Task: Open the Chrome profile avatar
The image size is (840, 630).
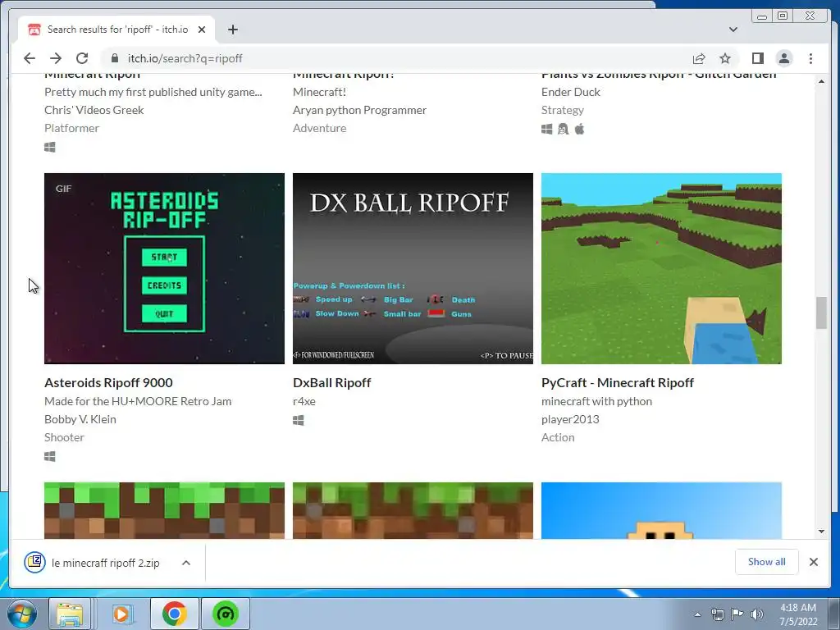Action: [x=784, y=58]
